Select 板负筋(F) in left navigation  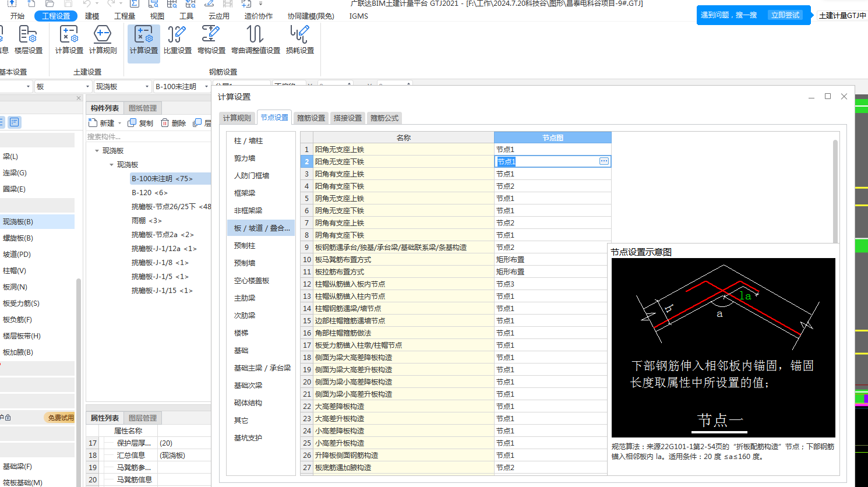click(x=17, y=319)
